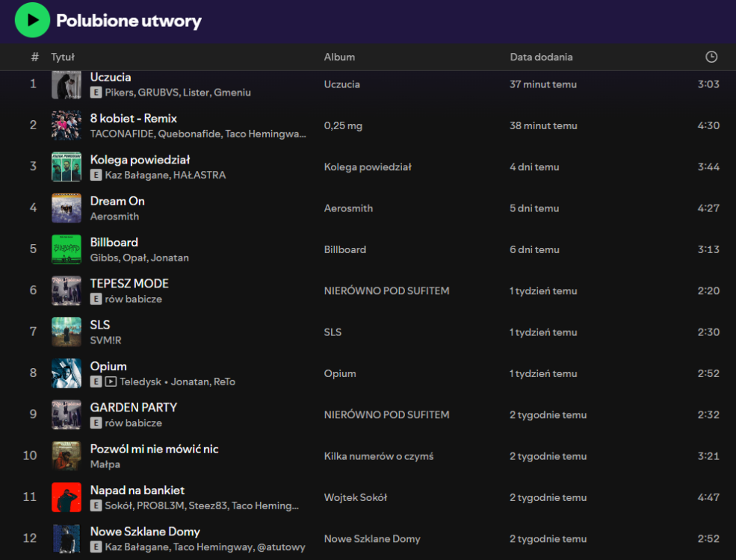Viewport: 736px width, 560px height.
Task: Open the SVM!R artist link
Action: (105, 340)
